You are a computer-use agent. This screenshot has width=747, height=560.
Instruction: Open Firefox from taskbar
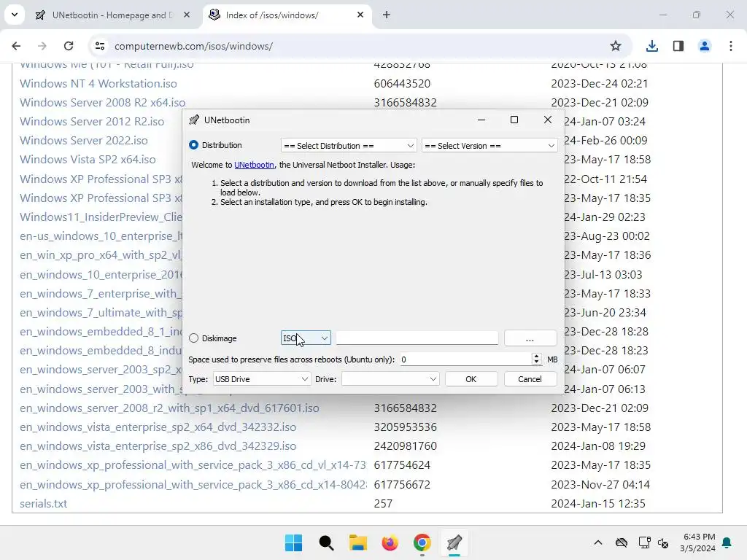(x=390, y=542)
